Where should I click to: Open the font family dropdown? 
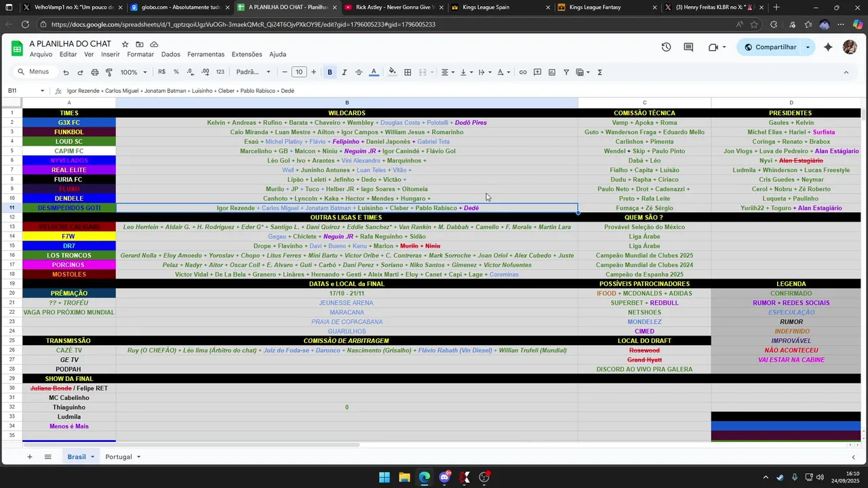[253, 73]
